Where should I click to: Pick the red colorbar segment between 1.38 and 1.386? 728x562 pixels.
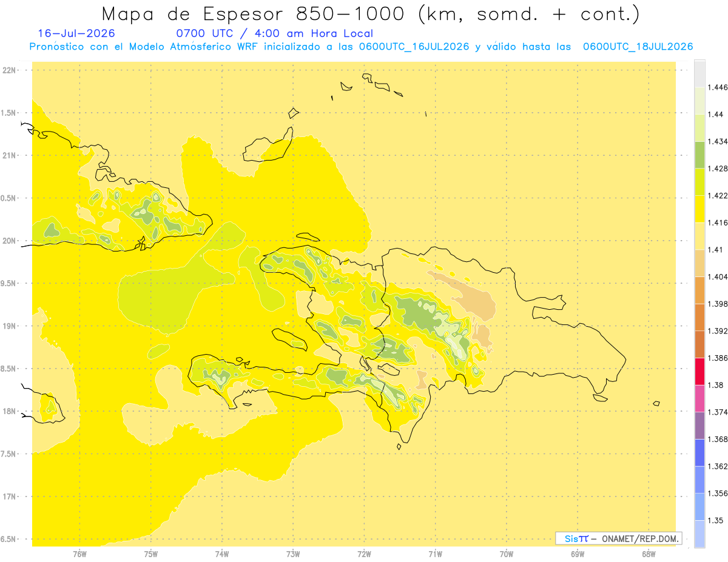[x=699, y=372]
